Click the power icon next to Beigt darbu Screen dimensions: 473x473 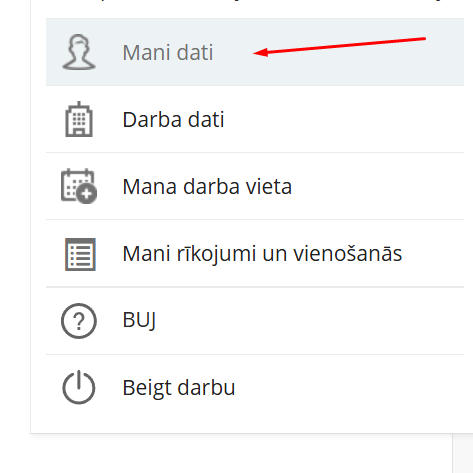[79, 387]
